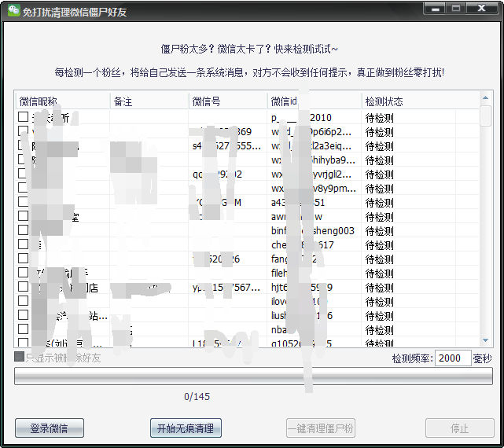Viewport: 504px width, 448px height.
Task: Click the 一键清理僵尸粉 button
Action: (321, 428)
